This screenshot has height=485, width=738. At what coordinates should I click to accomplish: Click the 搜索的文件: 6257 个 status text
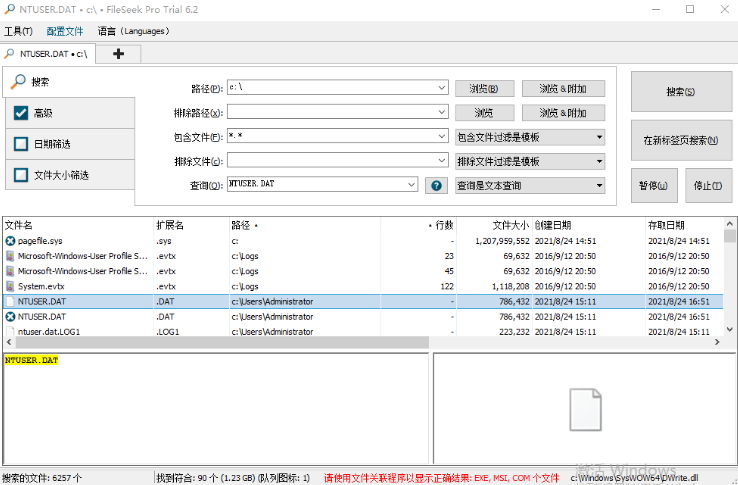tap(42, 478)
